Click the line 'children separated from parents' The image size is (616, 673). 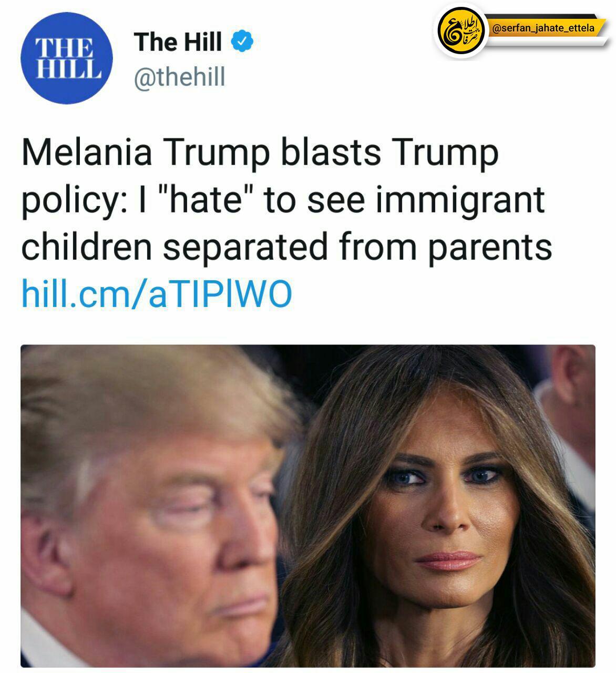click(287, 248)
